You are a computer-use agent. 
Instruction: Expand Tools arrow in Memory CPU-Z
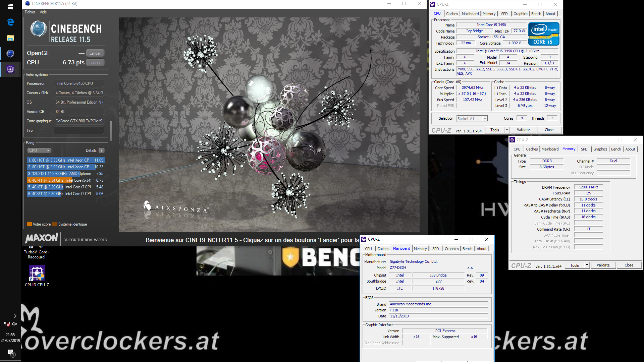tap(587, 265)
